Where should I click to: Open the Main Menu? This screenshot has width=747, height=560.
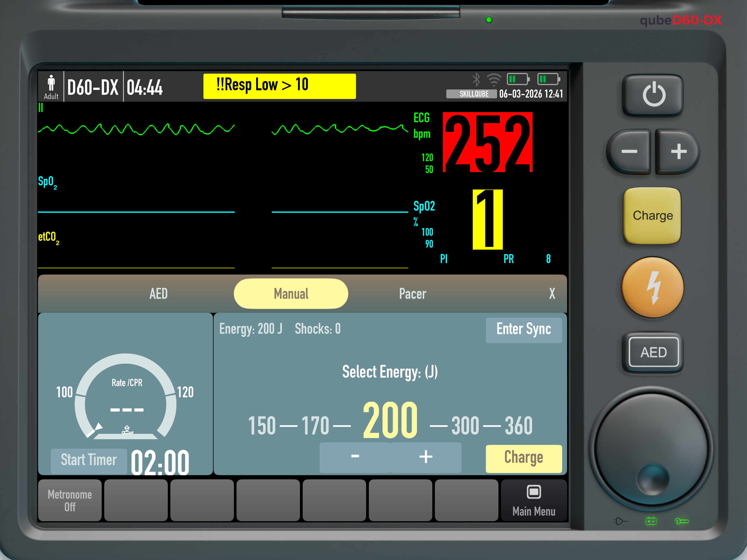[x=533, y=500]
